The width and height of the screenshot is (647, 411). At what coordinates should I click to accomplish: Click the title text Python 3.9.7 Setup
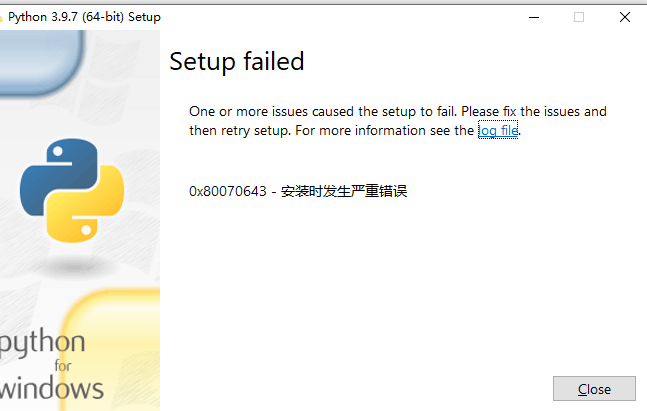click(84, 17)
